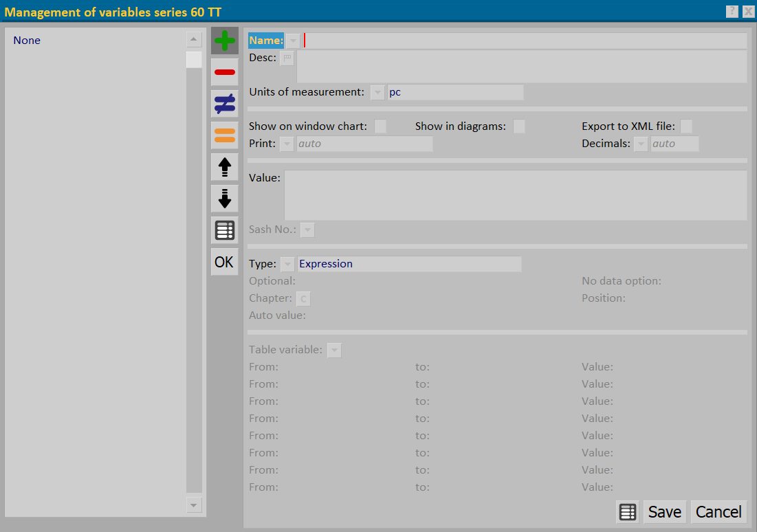Click the list scrollbar down arrow
This screenshot has height=532, width=757.
click(194, 505)
